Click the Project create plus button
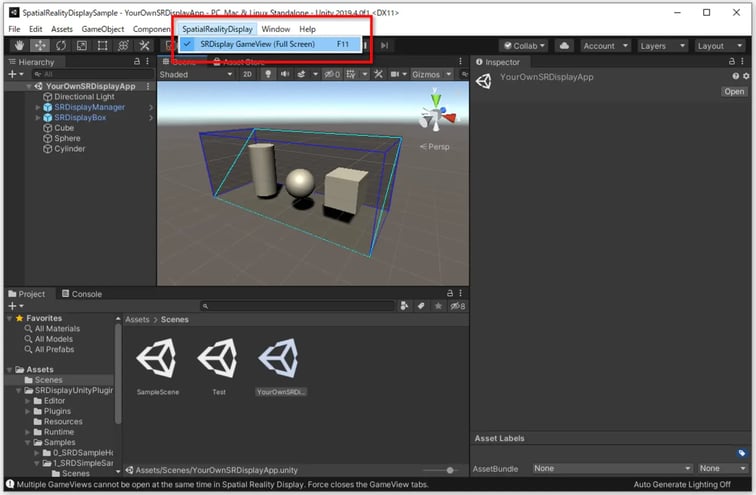The width and height of the screenshot is (756, 495). pyautogui.click(x=13, y=306)
